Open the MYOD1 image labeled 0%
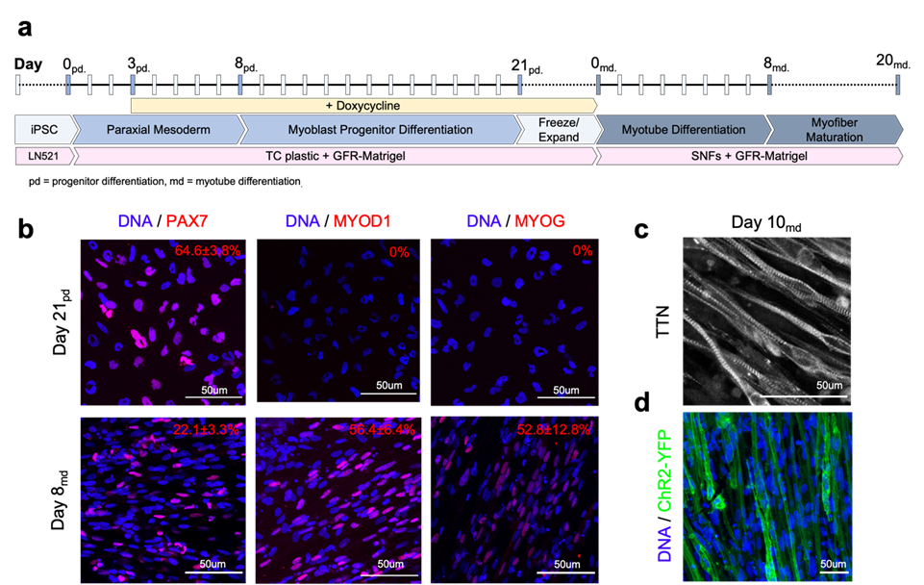Viewport: 924px width, 585px height. click(338, 320)
